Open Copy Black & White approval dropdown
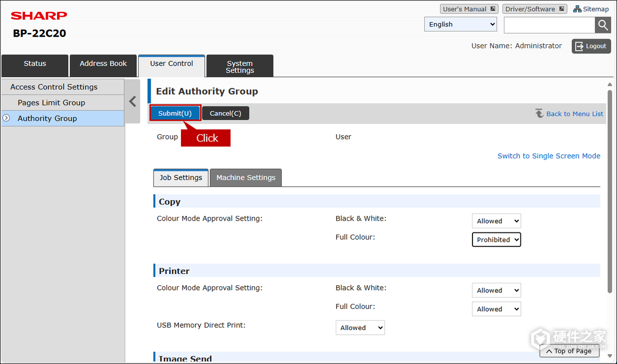 point(496,221)
